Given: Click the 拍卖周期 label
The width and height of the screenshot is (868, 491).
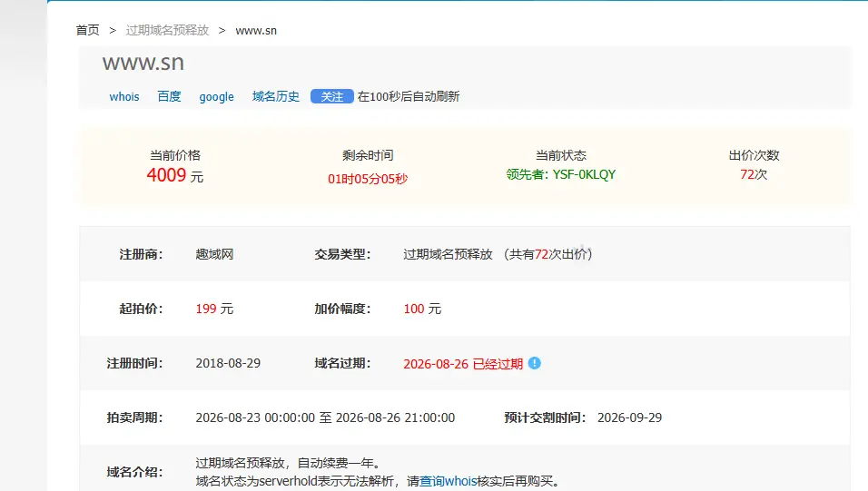Looking at the screenshot, I should coord(134,417).
